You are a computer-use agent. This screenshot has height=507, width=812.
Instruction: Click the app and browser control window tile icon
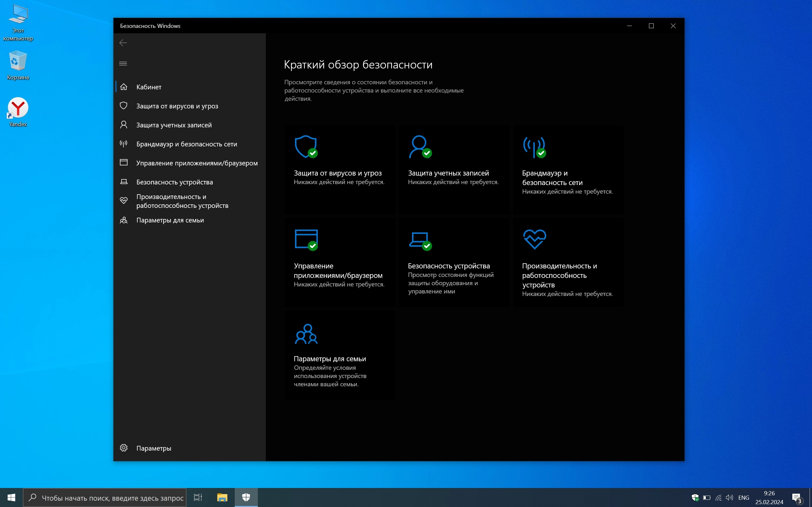click(306, 240)
